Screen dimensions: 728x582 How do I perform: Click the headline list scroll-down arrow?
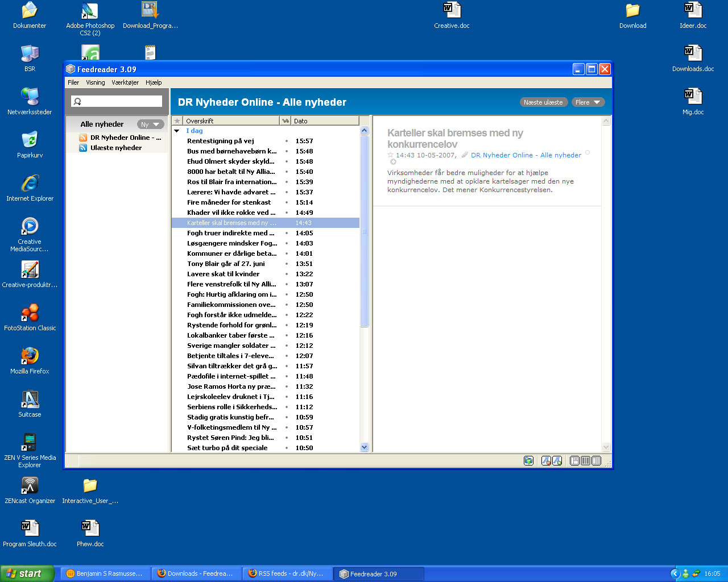click(x=365, y=447)
